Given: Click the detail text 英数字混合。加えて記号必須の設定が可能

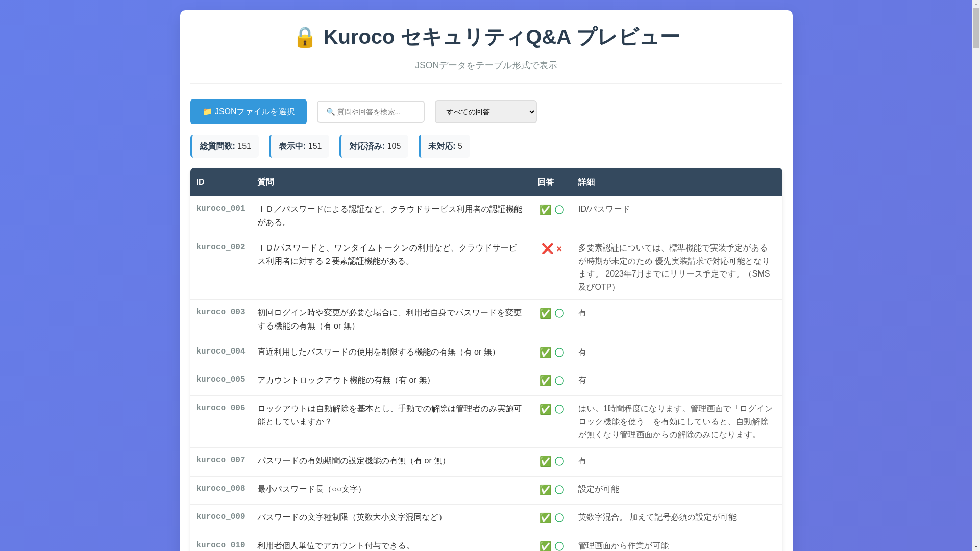Looking at the screenshot, I should coord(657,518).
